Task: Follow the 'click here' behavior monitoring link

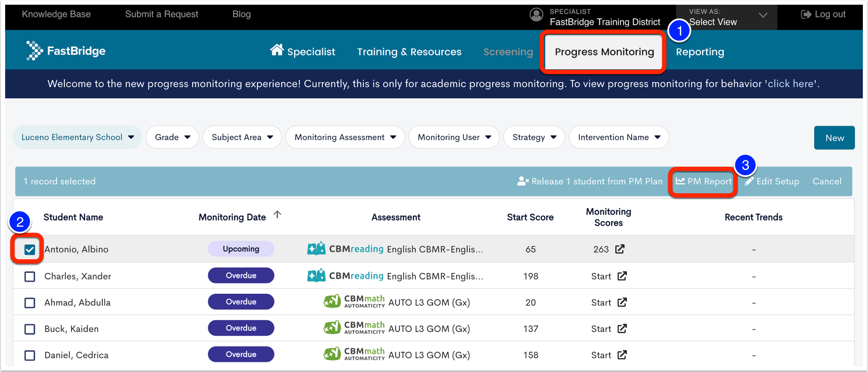Action: coord(790,84)
